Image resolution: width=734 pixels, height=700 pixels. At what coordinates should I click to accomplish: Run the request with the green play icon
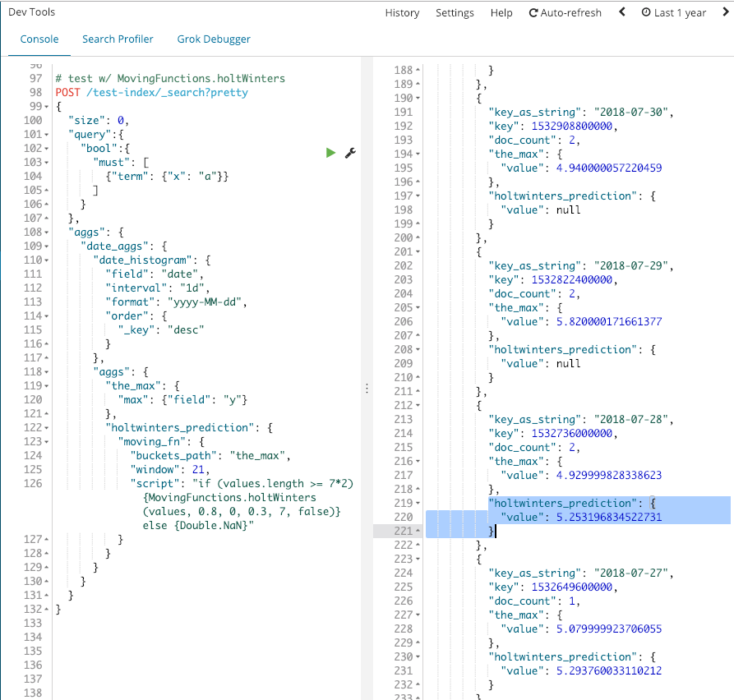pyautogui.click(x=330, y=153)
